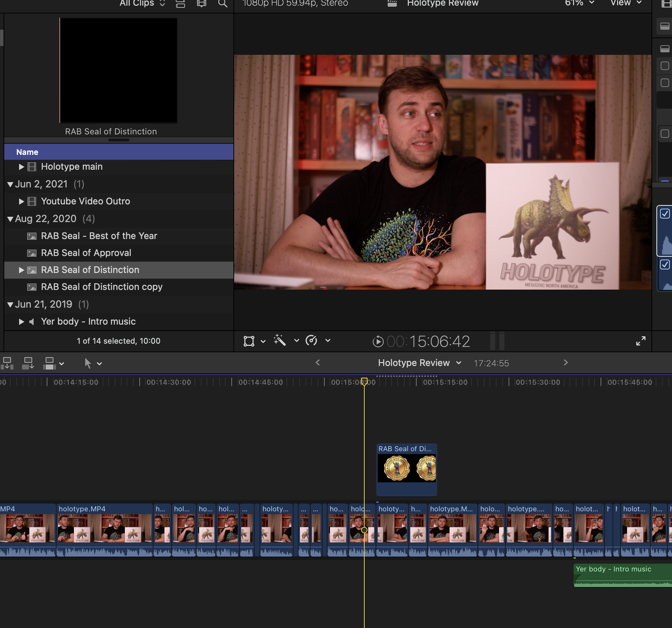Switch browser clip appearance list icon
The width and height of the screenshot is (672, 628).
tap(180, 4)
